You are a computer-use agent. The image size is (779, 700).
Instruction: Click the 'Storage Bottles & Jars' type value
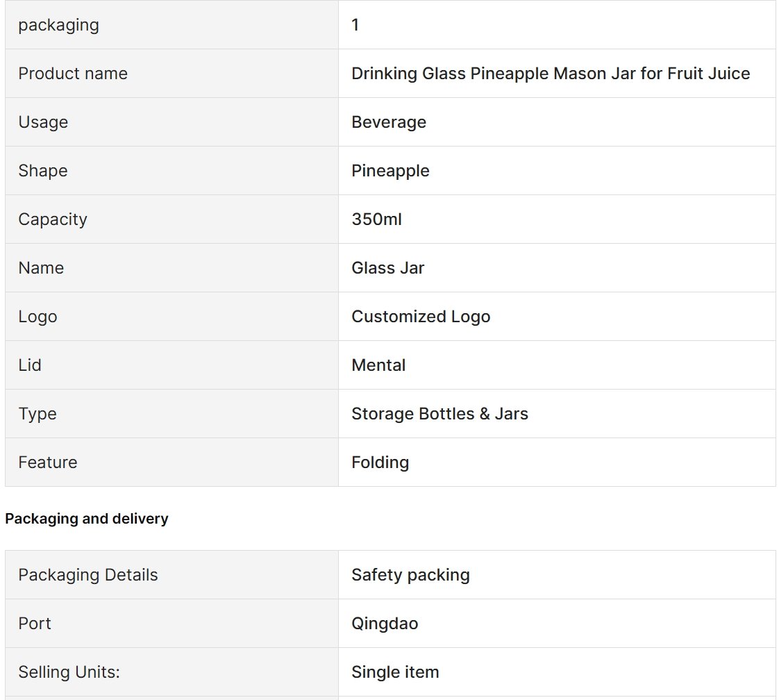[x=439, y=414]
